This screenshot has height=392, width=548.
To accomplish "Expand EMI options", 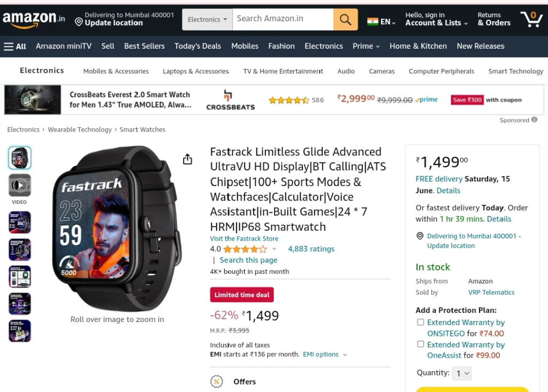I will [x=325, y=354].
